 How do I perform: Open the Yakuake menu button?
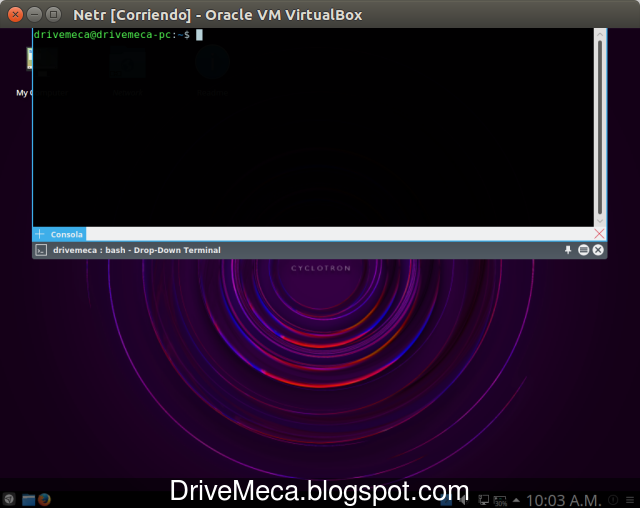[583, 250]
